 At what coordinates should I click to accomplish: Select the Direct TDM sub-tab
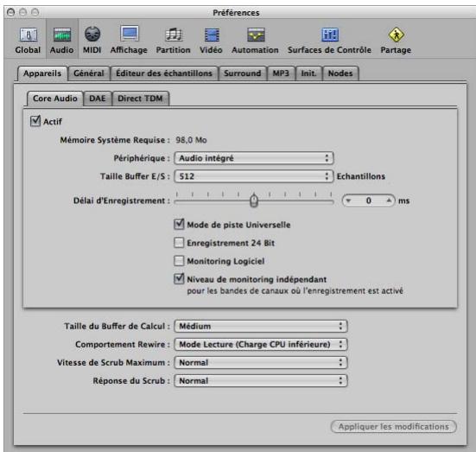[140, 99]
